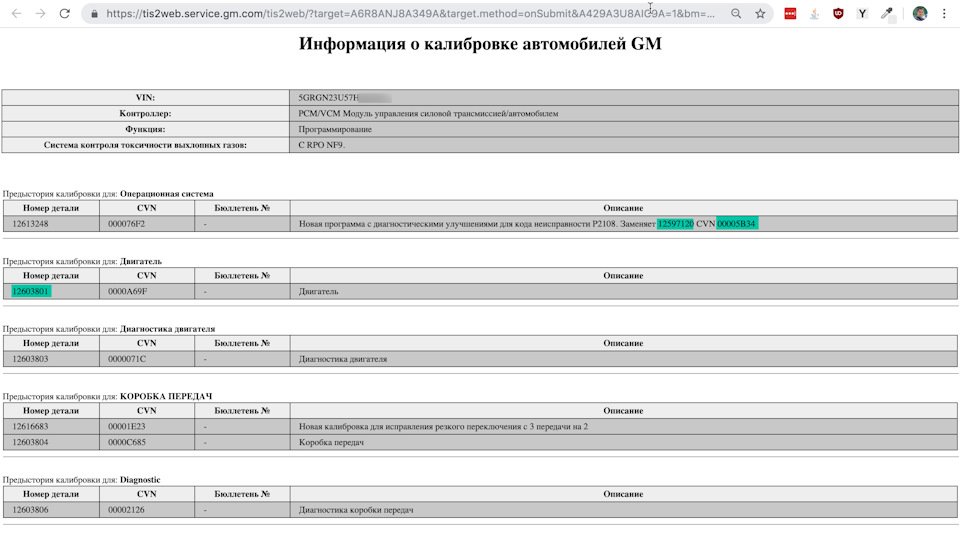960x542 pixels.
Task: Click the eyedropper extension icon
Action: coord(887,13)
